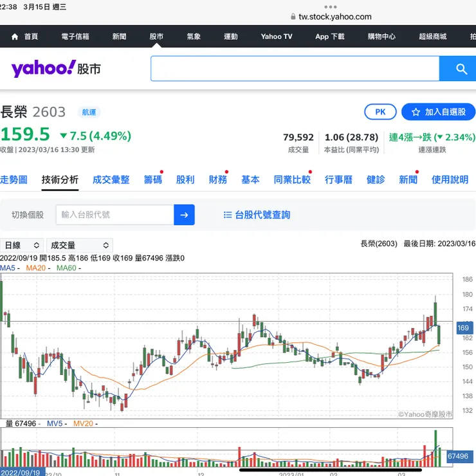Click the 切換個股 label
This screenshot has width=476, height=476.
click(x=28, y=215)
